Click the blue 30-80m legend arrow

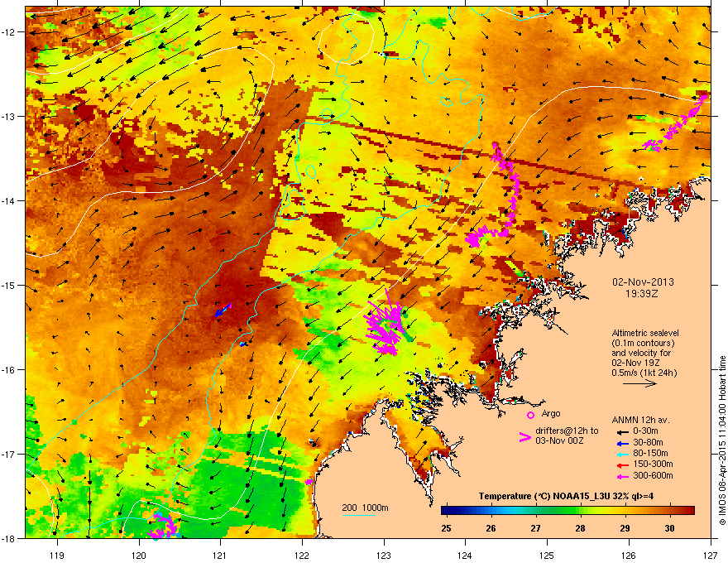tap(623, 443)
